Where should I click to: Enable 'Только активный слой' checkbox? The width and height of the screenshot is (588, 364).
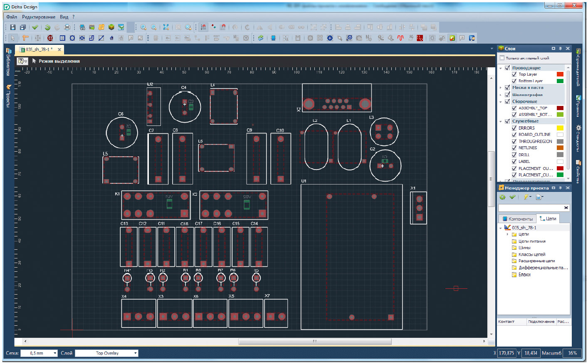click(502, 58)
